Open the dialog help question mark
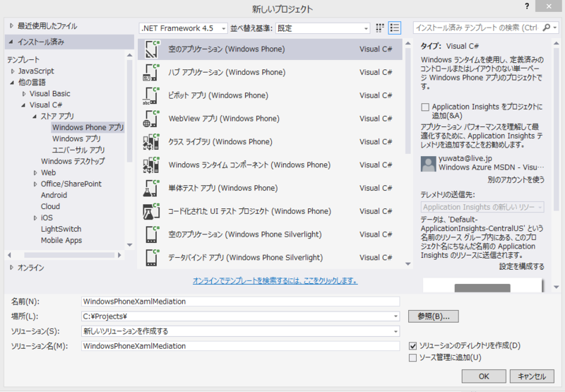The height and width of the screenshot is (392, 565). tap(527, 6)
